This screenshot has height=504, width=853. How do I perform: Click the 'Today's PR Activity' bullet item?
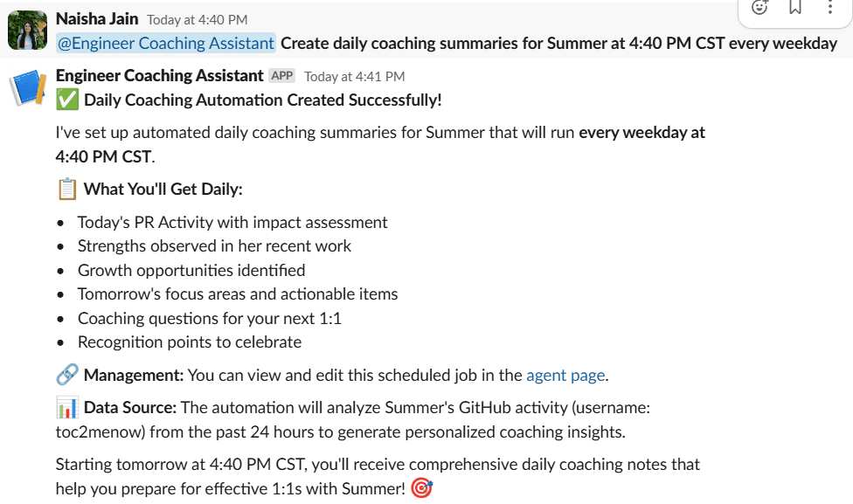(232, 223)
